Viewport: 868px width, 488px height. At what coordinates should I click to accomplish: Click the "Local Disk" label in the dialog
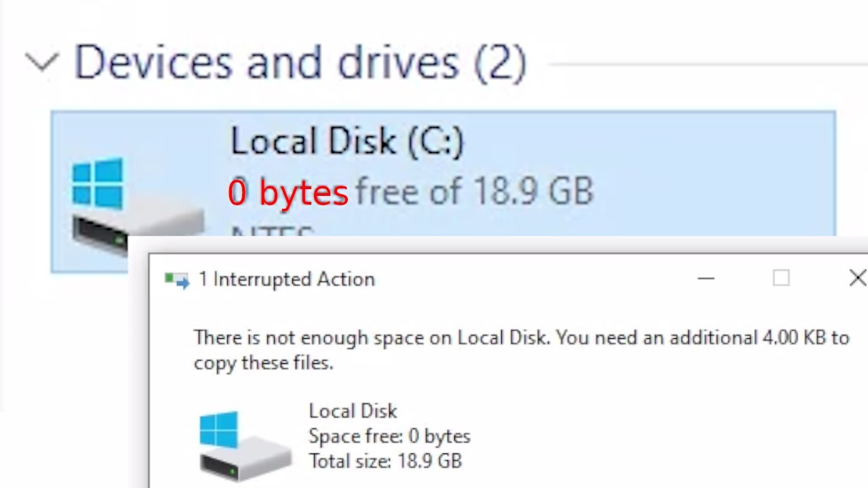point(353,411)
